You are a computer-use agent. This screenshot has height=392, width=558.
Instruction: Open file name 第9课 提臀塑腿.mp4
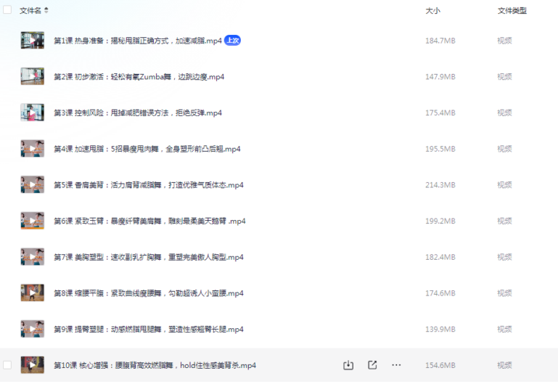[x=149, y=330]
